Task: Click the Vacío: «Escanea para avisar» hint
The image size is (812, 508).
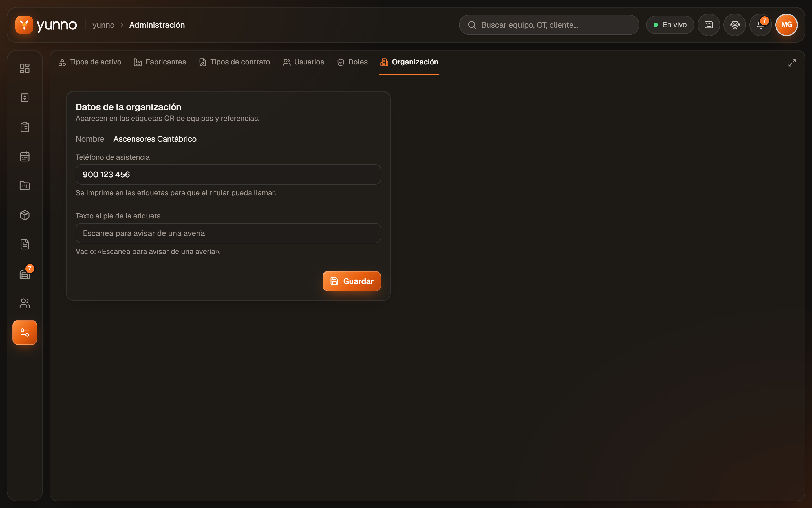Action: click(148, 252)
